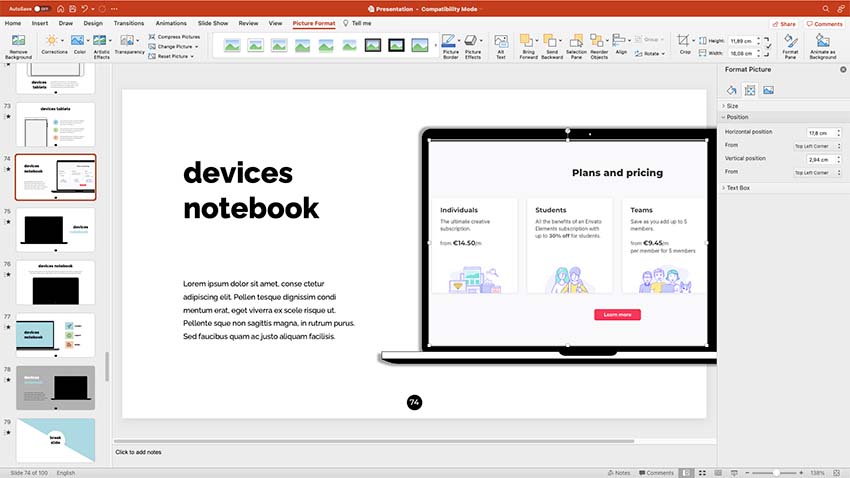Click the Alt Text icon

click(x=501, y=41)
